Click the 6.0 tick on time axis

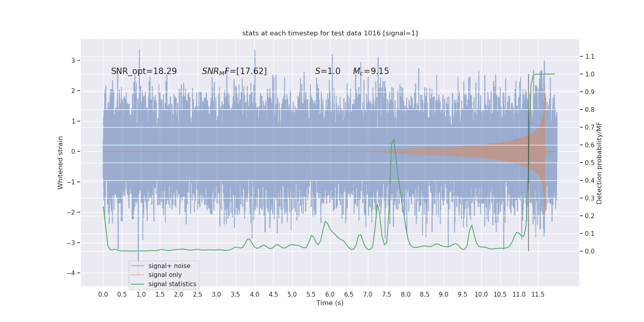330,295
